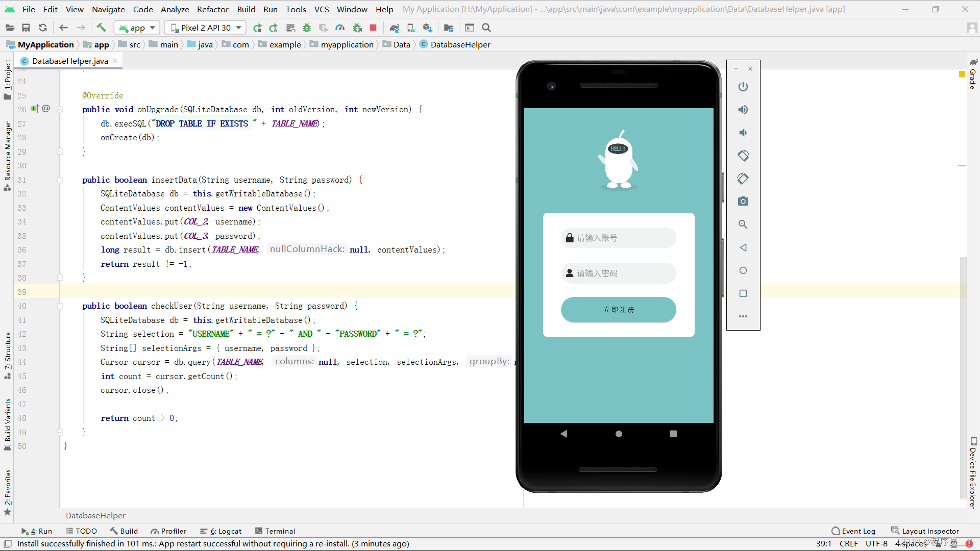Open emulator more options ellipsis
Viewport: 980px width, 551px height.
[x=743, y=316]
